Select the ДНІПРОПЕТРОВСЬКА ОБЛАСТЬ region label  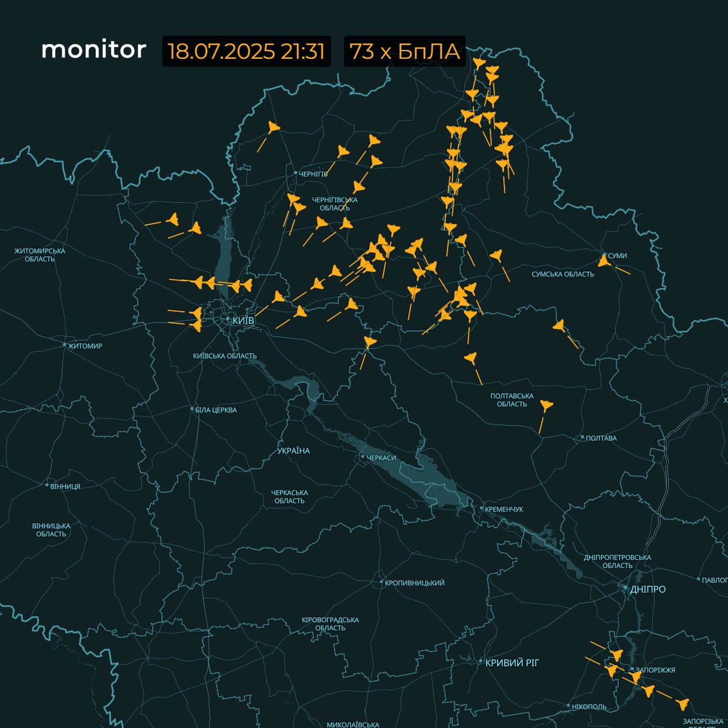(x=617, y=562)
